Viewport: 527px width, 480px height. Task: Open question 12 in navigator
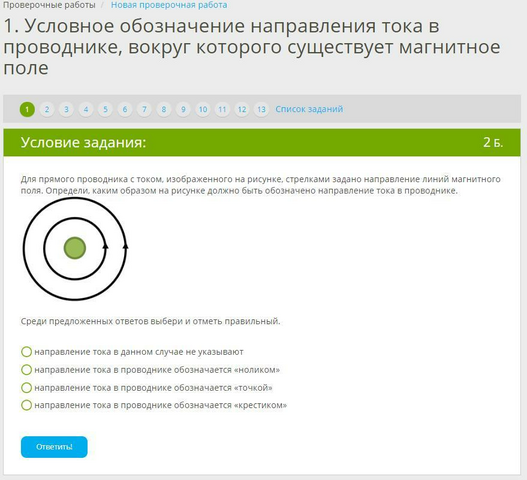[x=242, y=109]
